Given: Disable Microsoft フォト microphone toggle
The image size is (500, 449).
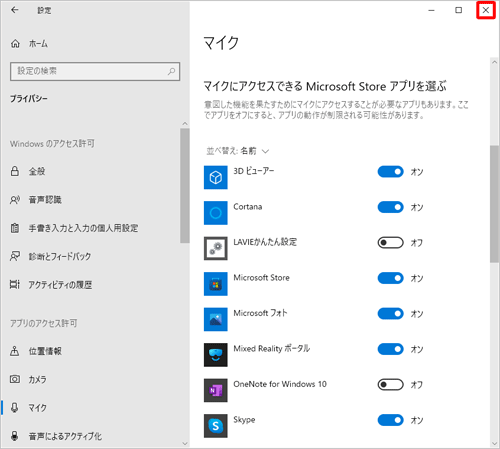Looking at the screenshot, I should coord(390,314).
